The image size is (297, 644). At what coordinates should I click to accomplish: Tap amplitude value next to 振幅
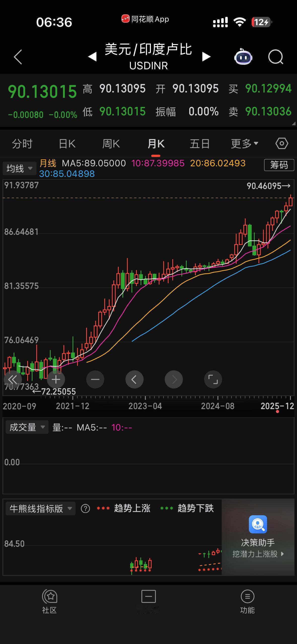tap(204, 111)
